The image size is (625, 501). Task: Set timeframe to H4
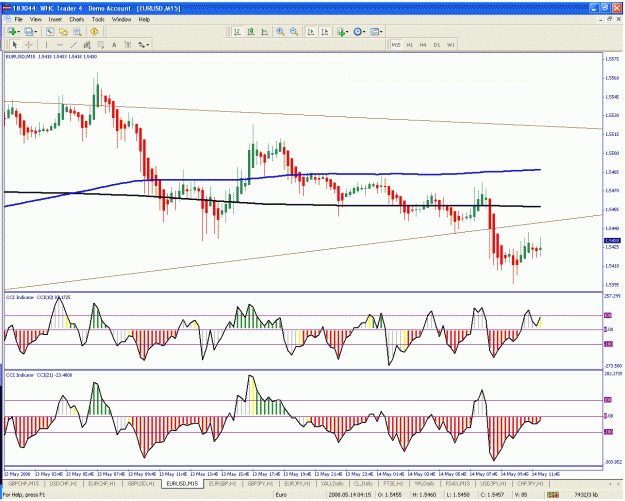(x=423, y=45)
